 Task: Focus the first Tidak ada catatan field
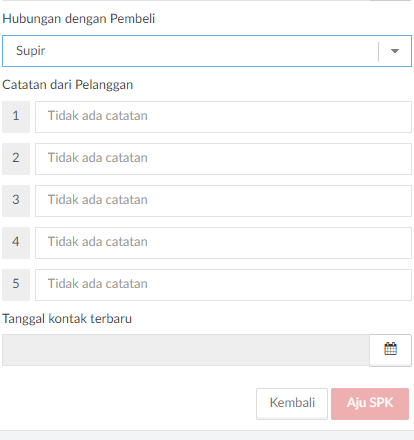tap(223, 117)
